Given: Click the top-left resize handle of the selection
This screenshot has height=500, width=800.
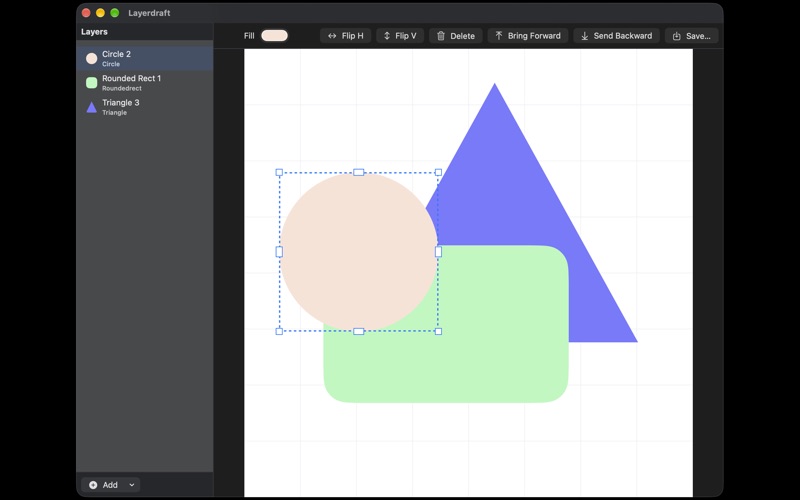Looking at the screenshot, I should point(279,172).
